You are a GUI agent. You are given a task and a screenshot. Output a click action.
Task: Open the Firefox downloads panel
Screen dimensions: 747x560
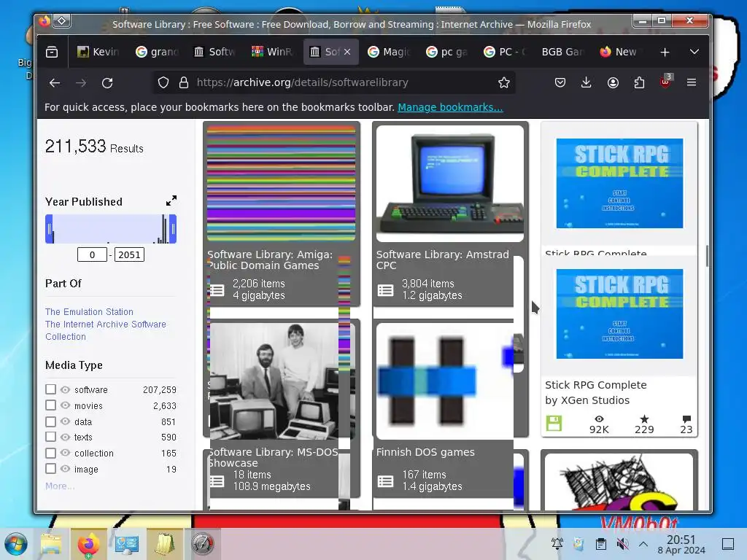coord(587,83)
